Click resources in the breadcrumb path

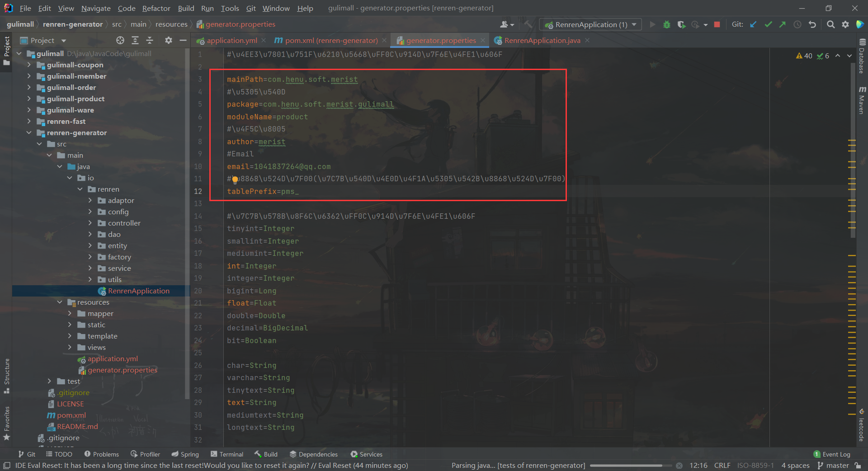pyautogui.click(x=171, y=24)
